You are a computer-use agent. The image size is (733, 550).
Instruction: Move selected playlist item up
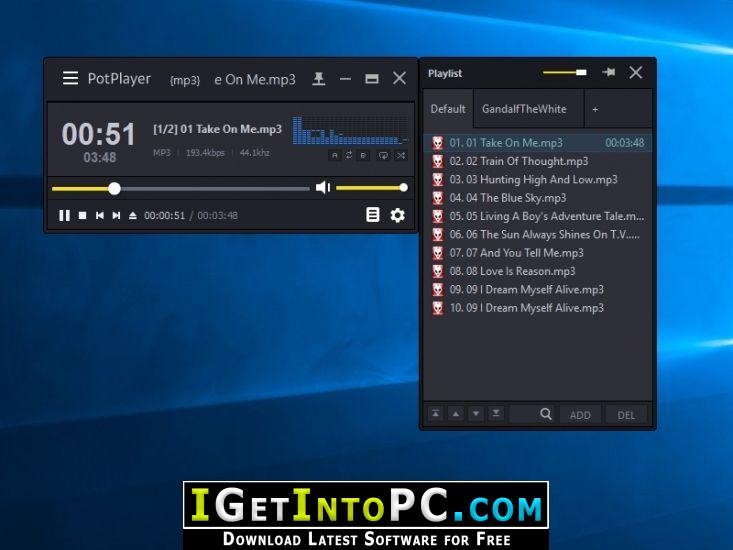pyautogui.click(x=455, y=414)
